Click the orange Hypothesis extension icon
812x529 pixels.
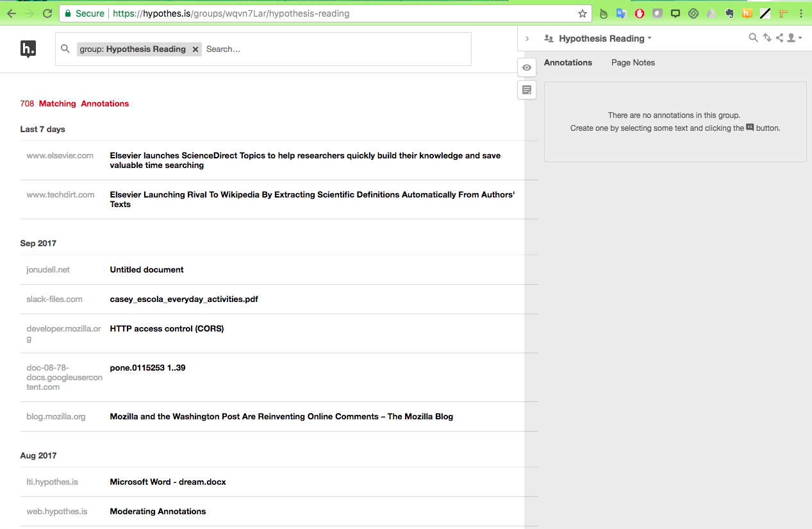tap(747, 13)
